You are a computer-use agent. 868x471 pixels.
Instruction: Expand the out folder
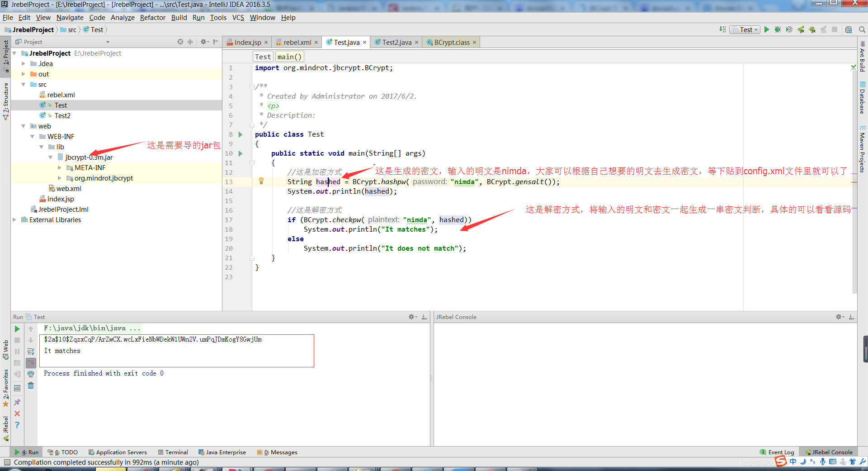point(24,74)
